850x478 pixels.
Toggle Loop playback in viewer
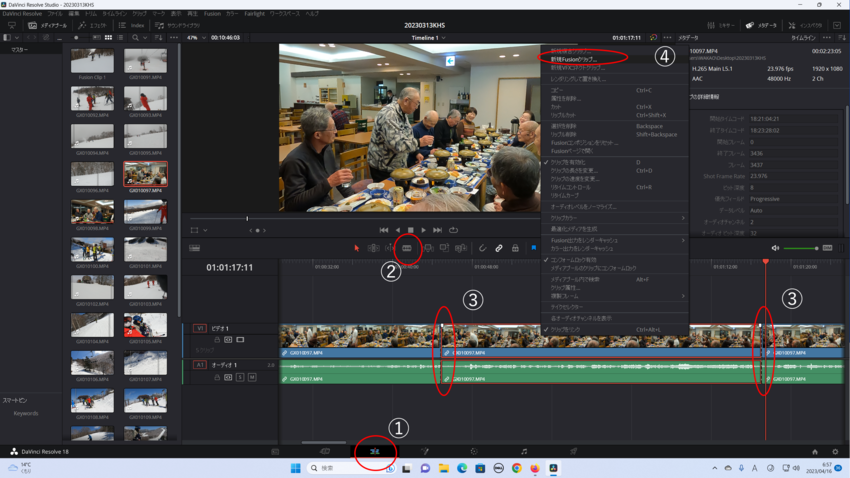click(x=454, y=230)
